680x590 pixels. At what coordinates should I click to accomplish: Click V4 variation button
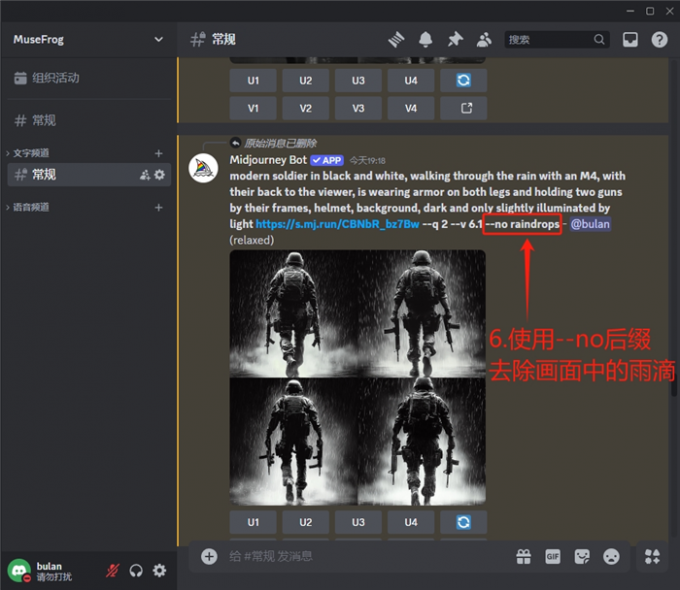[411, 108]
